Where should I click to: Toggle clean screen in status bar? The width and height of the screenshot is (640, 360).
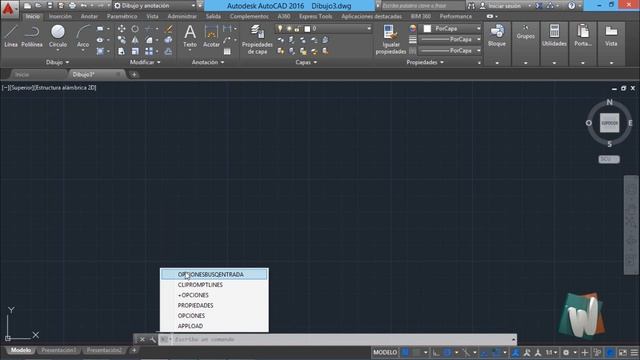point(622,352)
